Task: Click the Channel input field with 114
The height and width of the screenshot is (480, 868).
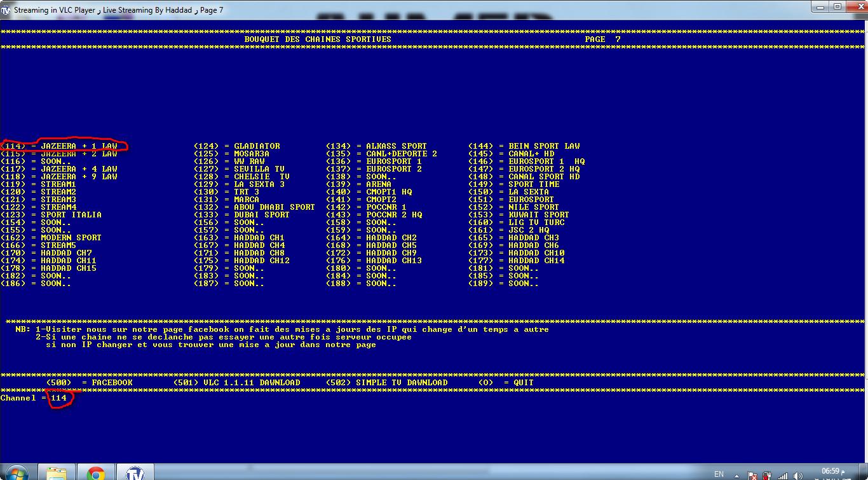Action: pos(59,398)
